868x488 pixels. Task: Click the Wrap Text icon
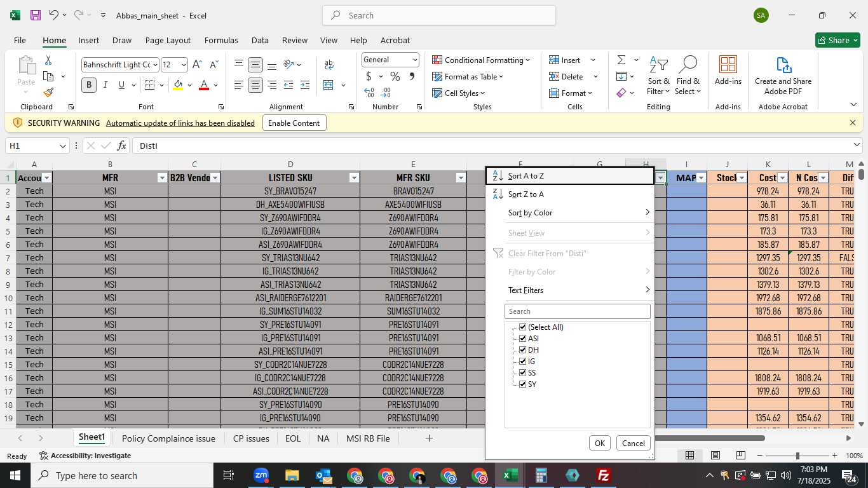[329, 65]
